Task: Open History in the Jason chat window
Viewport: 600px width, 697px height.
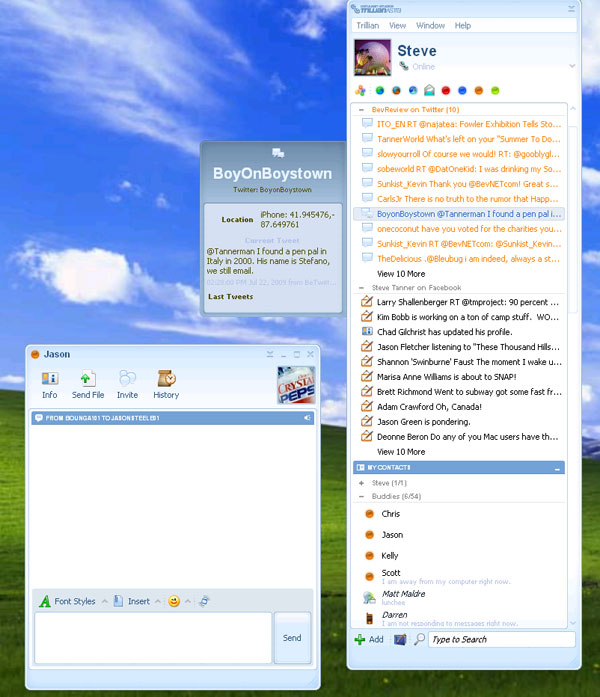Action: (x=166, y=385)
